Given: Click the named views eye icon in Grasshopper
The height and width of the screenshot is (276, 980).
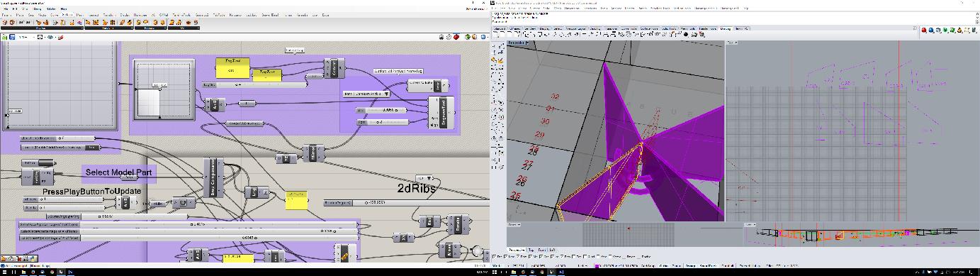Looking at the screenshot, I should [50, 37].
